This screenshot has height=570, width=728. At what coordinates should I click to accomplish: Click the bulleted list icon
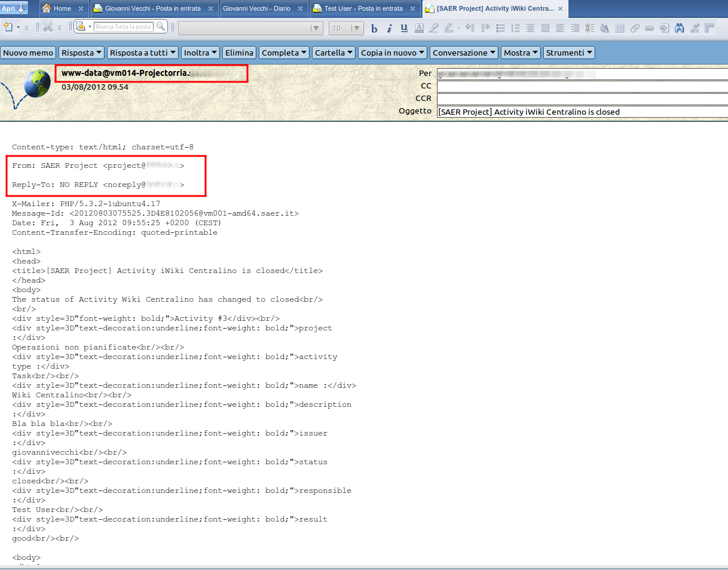tap(501, 28)
